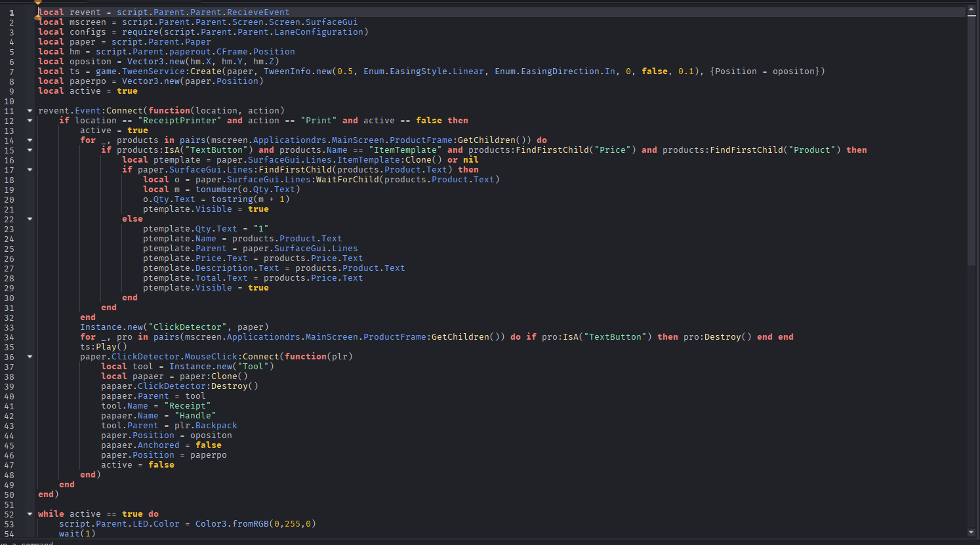Collapse the if location == "ReceiptPrinter" block
Viewport: 980px width, 545px height.
pos(30,121)
